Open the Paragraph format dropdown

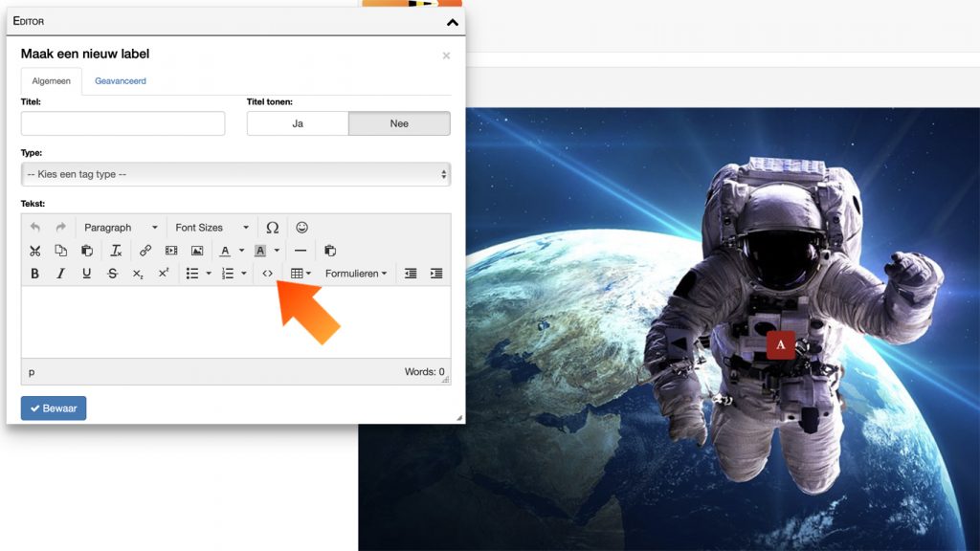(121, 228)
